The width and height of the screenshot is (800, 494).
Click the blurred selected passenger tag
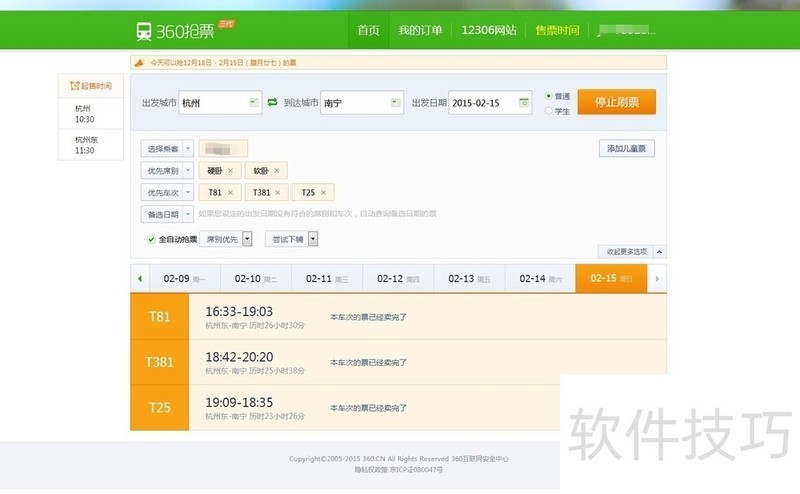[x=223, y=149]
